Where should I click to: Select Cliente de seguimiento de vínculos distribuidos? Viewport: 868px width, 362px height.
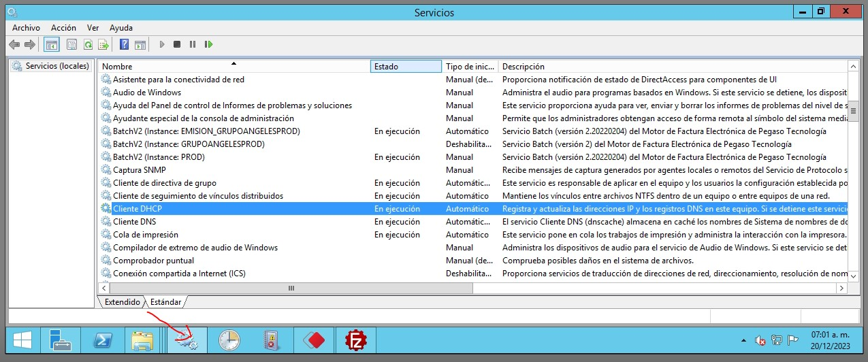click(198, 196)
